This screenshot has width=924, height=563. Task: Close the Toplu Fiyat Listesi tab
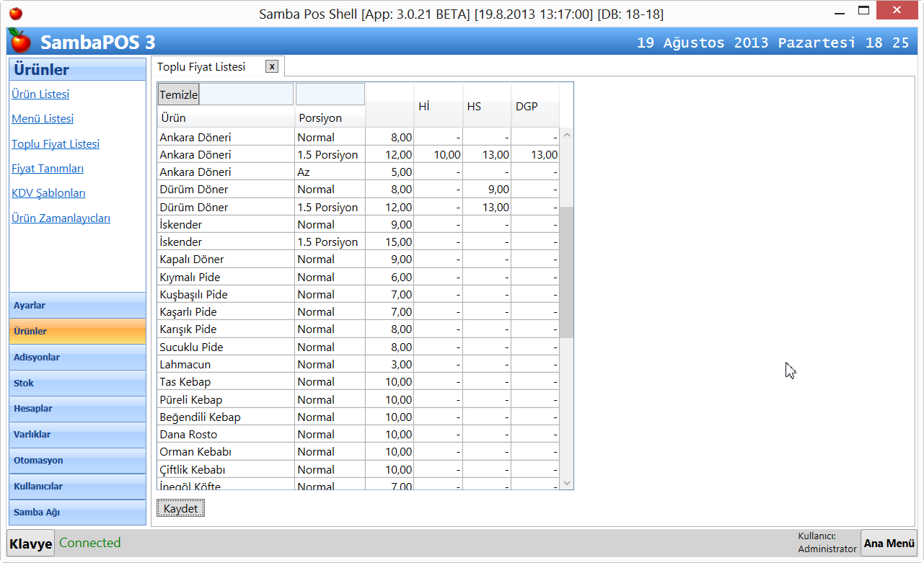click(272, 67)
